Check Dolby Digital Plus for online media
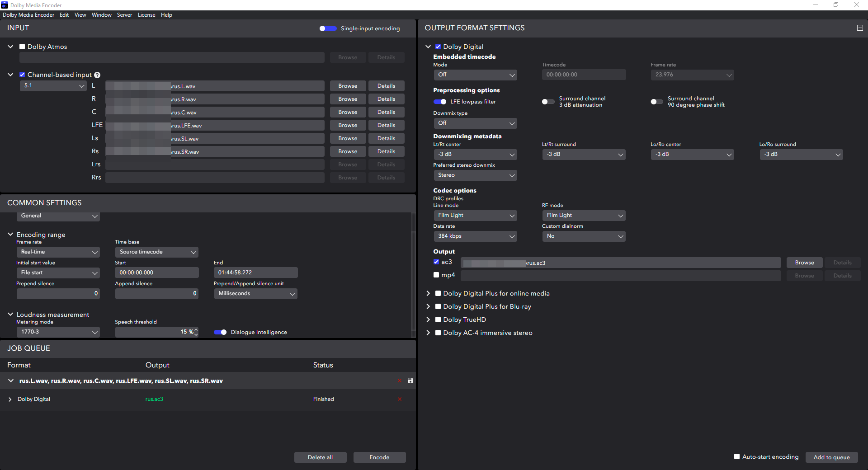 [x=438, y=293]
